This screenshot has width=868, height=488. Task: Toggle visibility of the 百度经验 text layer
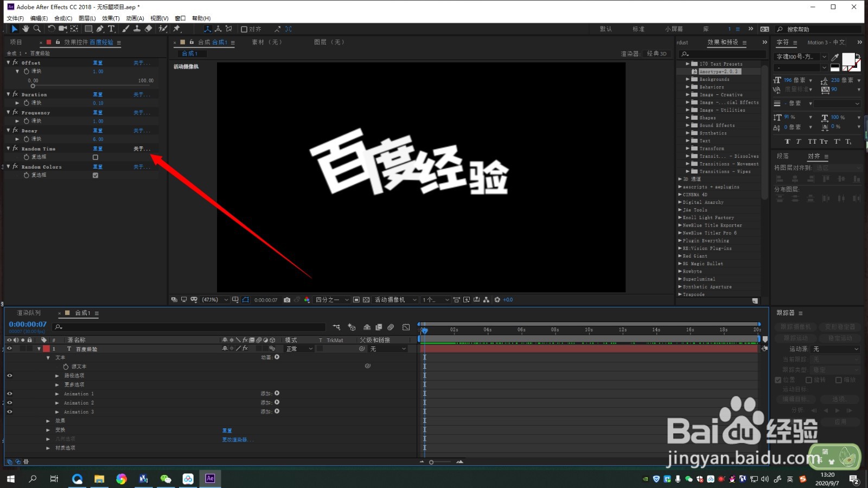9,349
